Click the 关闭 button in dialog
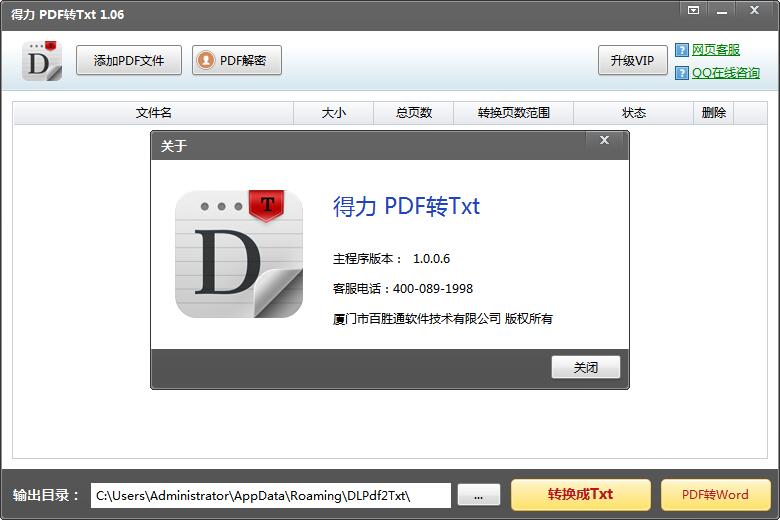 coord(585,367)
